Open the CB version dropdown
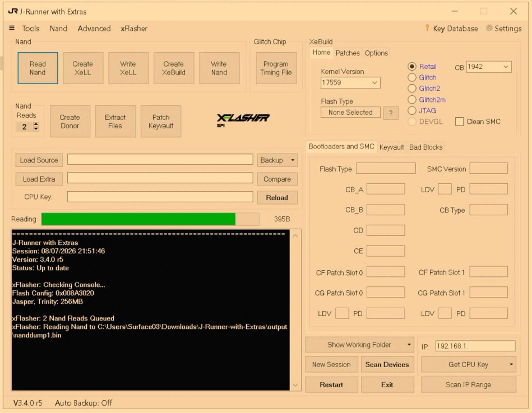Viewport: 532px width, 413px height. [x=505, y=67]
